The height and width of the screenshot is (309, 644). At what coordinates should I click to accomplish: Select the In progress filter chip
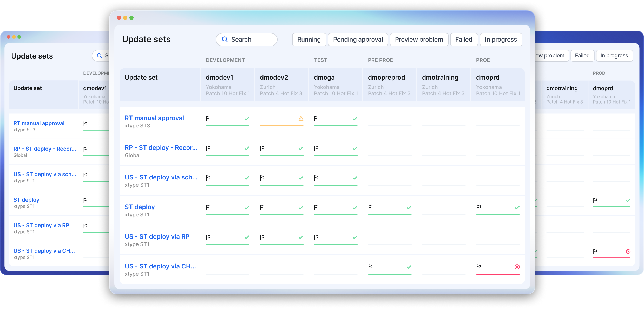tap(501, 40)
